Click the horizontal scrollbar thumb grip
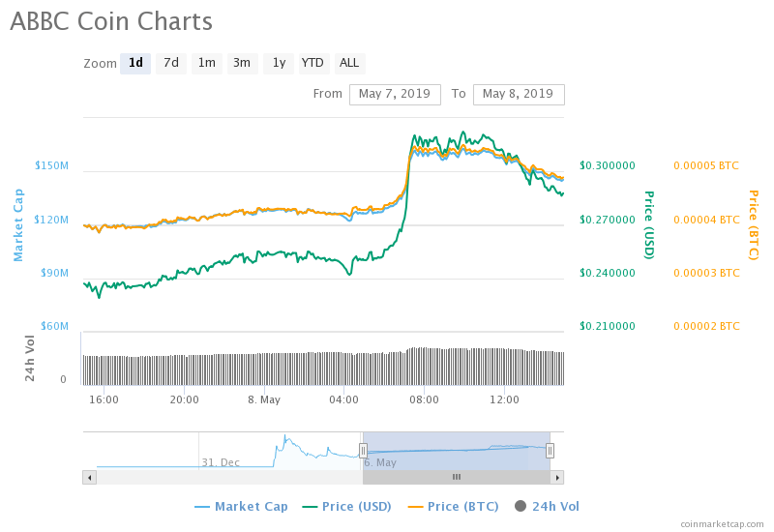Screen dimensions: 774x532 pos(457,477)
